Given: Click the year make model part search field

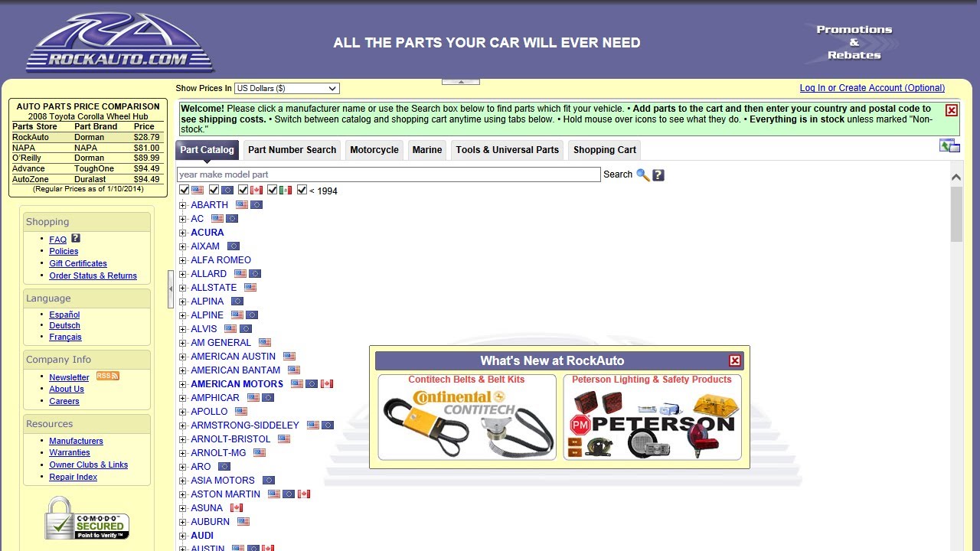Looking at the screenshot, I should [x=389, y=174].
